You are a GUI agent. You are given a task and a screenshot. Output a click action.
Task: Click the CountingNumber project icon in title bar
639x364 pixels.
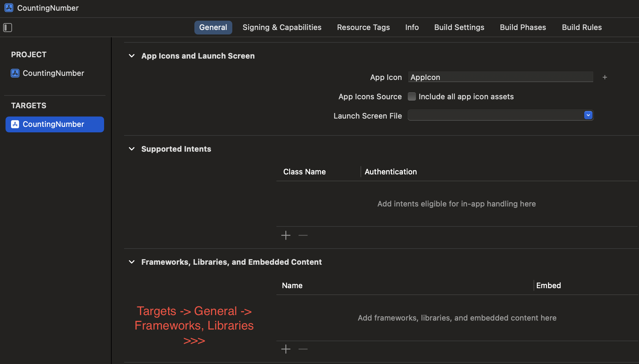[x=9, y=8]
